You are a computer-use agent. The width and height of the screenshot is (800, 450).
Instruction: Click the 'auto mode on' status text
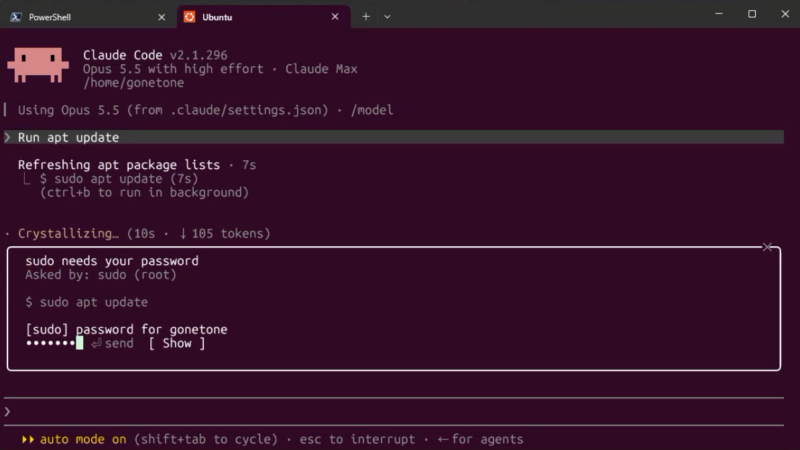pos(83,439)
